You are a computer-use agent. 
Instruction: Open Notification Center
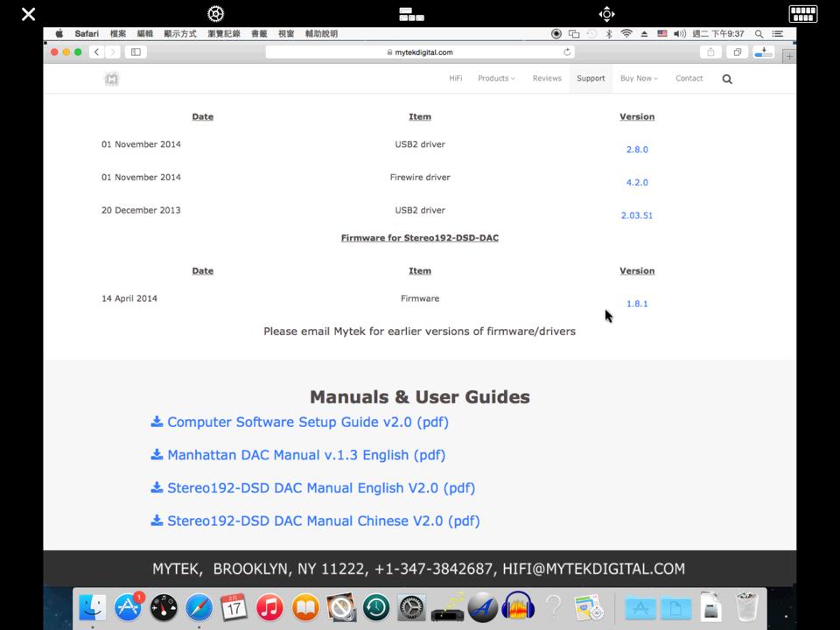pos(778,34)
